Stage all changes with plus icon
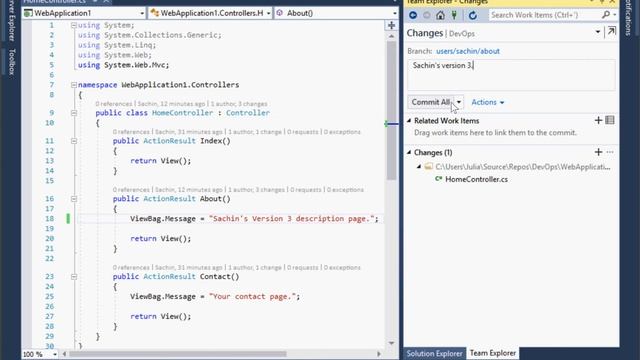 (598, 152)
